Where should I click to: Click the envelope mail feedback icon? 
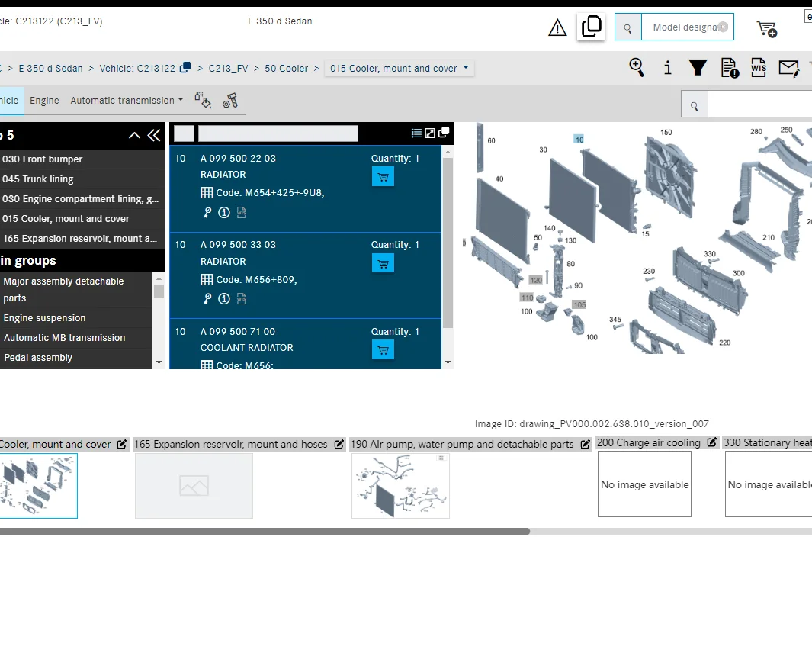(x=788, y=68)
